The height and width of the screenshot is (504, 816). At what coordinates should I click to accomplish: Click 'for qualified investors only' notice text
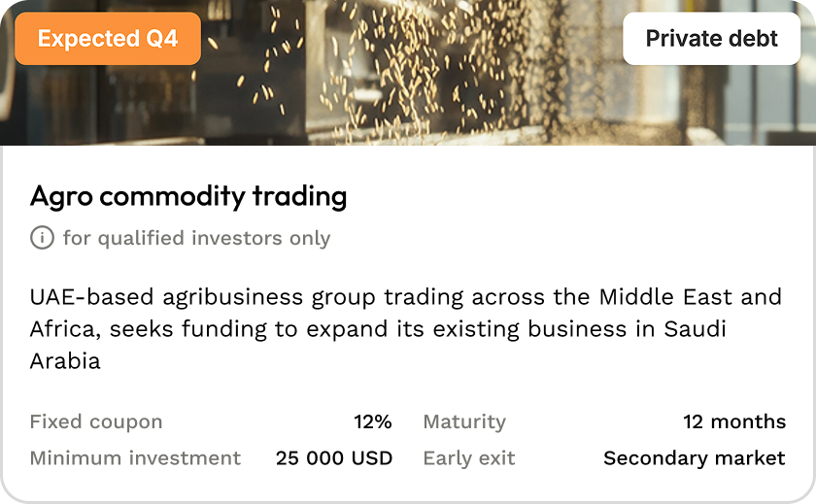(196, 238)
